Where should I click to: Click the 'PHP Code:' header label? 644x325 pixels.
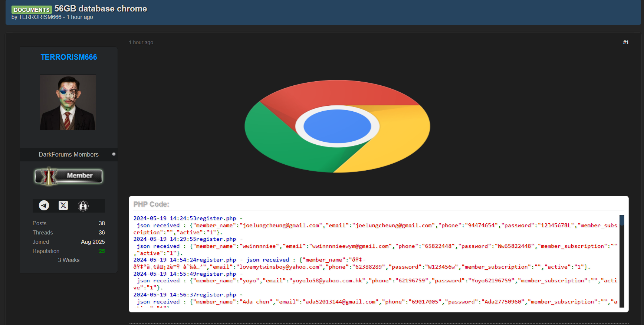pyautogui.click(x=151, y=204)
